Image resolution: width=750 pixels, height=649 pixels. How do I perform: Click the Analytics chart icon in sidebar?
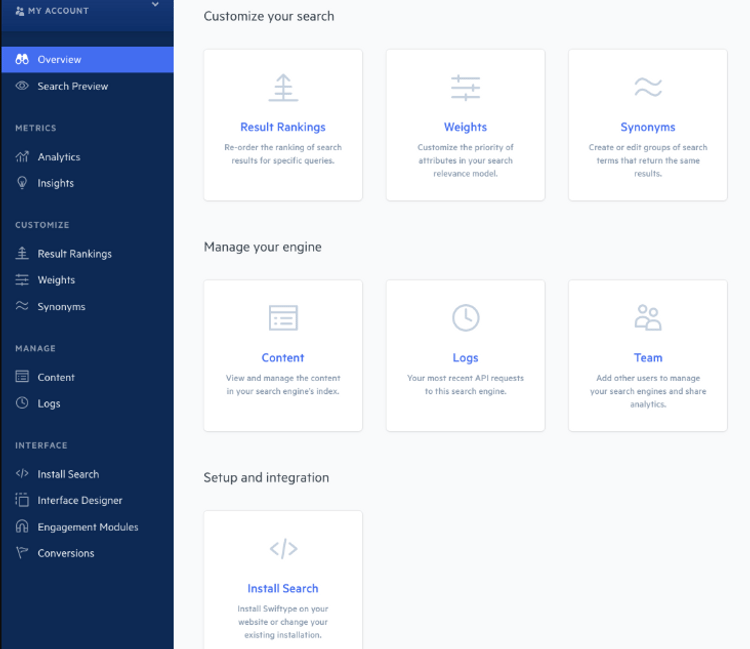point(22,156)
